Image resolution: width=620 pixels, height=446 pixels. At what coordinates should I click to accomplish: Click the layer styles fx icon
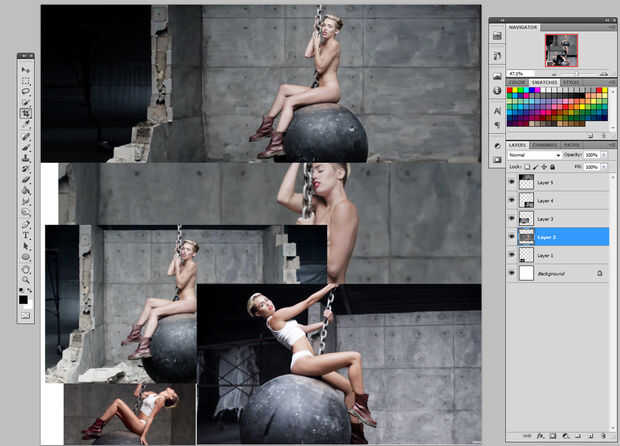click(x=541, y=436)
